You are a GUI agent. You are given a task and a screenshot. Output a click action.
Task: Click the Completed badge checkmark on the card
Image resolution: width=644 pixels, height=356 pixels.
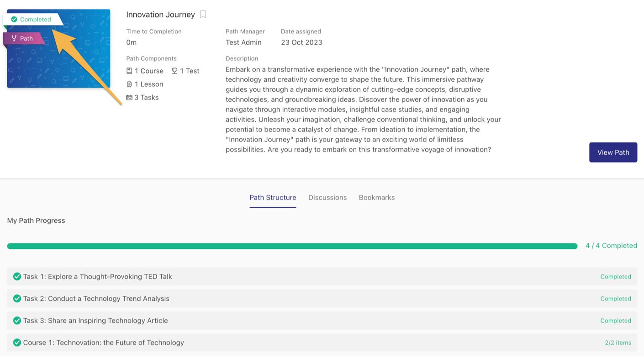tap(14, 19)
